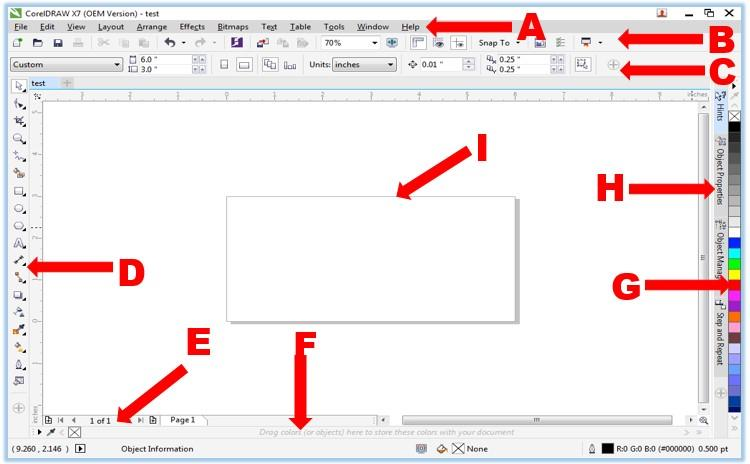The image size is (750, 464).
Task: Click the Page 1 tab
Action: click(x=182, y=421)
